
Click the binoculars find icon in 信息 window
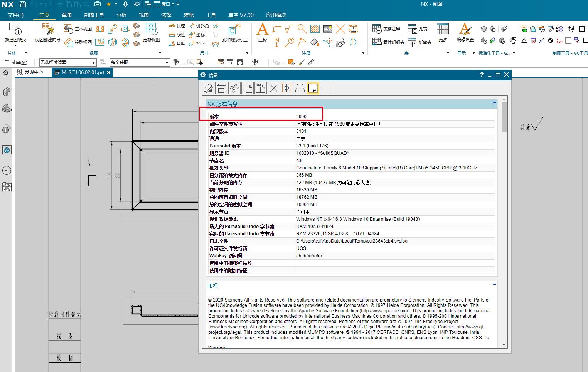click(x=300, y=88)
